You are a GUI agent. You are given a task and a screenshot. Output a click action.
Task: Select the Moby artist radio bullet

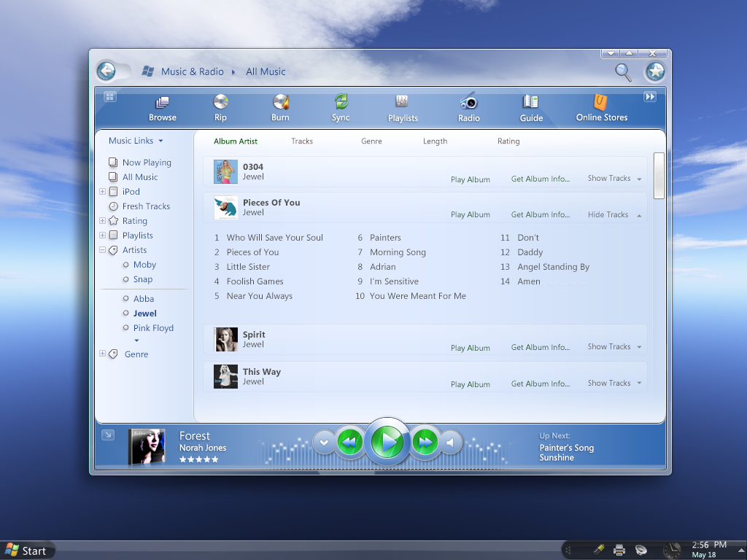pyautogui.click(x=125, y=265)
